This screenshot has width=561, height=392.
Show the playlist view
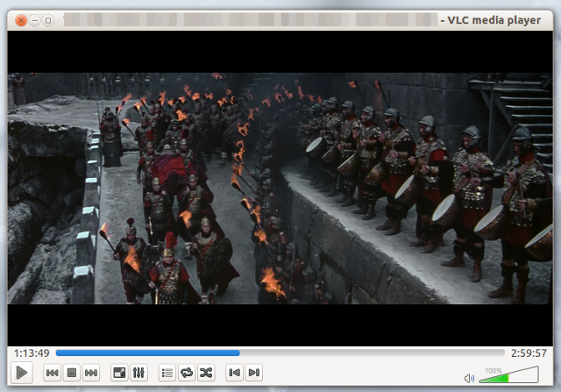pos(167,373)
